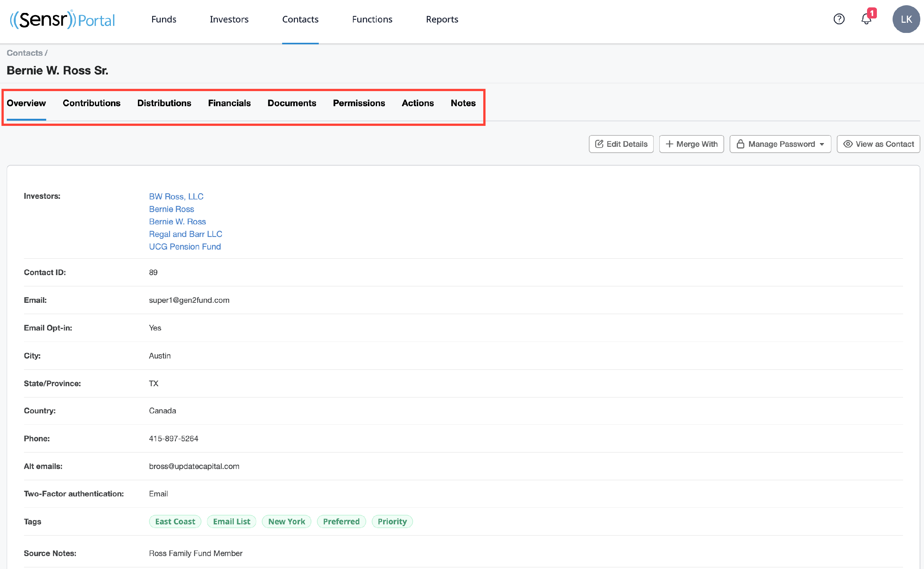Switch to the Actions tab
Image resolution: width=924 pixels, height=569 pixels.
(418, 103)
